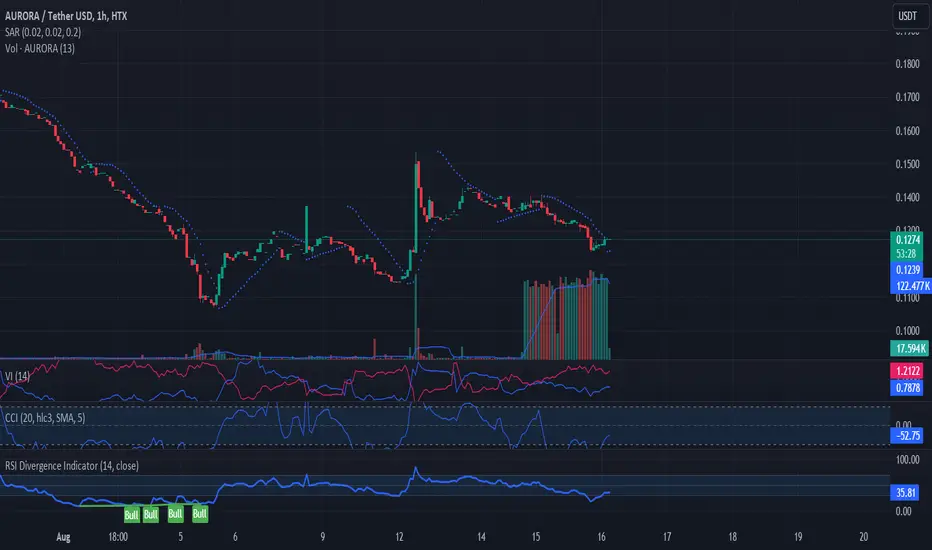Click the date 19 on time axis
The width and height of the screenshot is (932, 550).
pos(798,537)
